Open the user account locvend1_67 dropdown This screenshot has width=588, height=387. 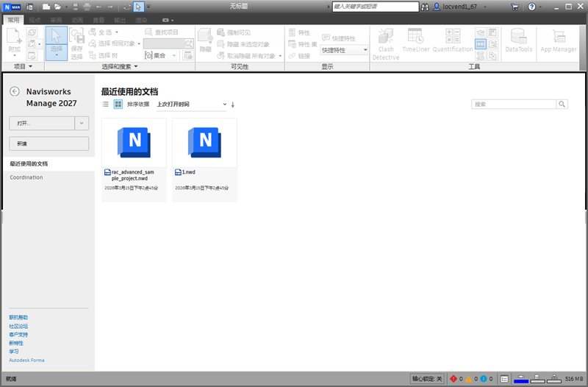tap(460, 7)
